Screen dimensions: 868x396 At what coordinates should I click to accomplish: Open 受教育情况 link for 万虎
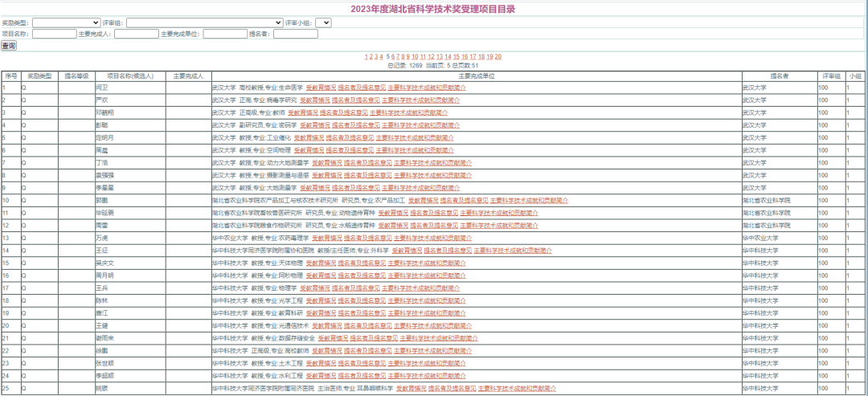[x=327, y=238]
